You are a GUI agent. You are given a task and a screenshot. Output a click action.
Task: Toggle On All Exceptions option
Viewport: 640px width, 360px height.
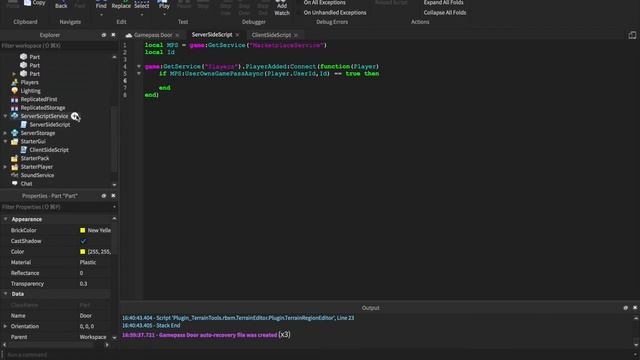coord(324,3)
